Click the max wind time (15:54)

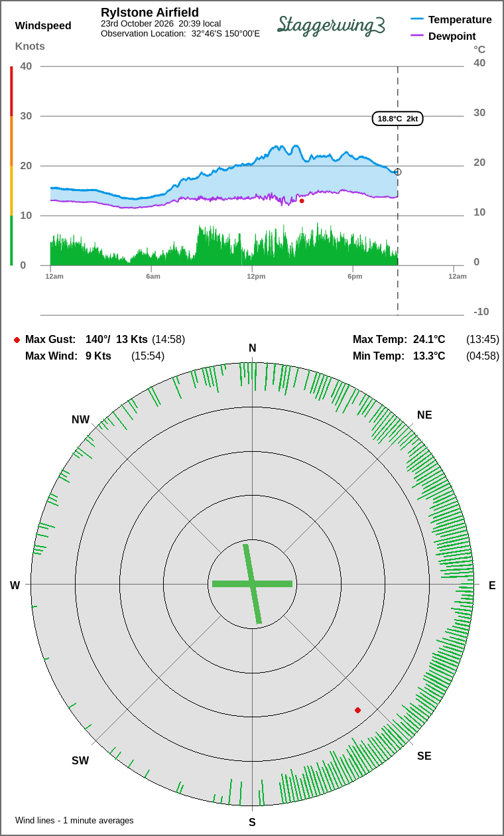pyautogui.click(x=148, y=356)
